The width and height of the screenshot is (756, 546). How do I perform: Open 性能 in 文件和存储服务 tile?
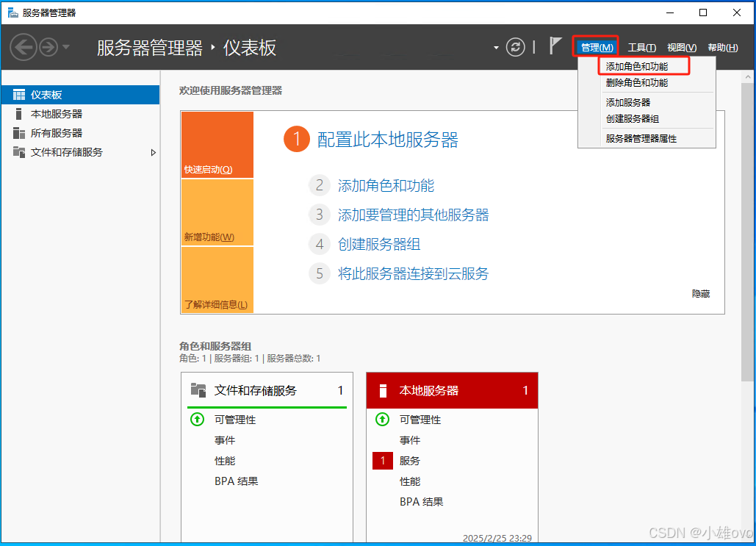coord(225,461)
